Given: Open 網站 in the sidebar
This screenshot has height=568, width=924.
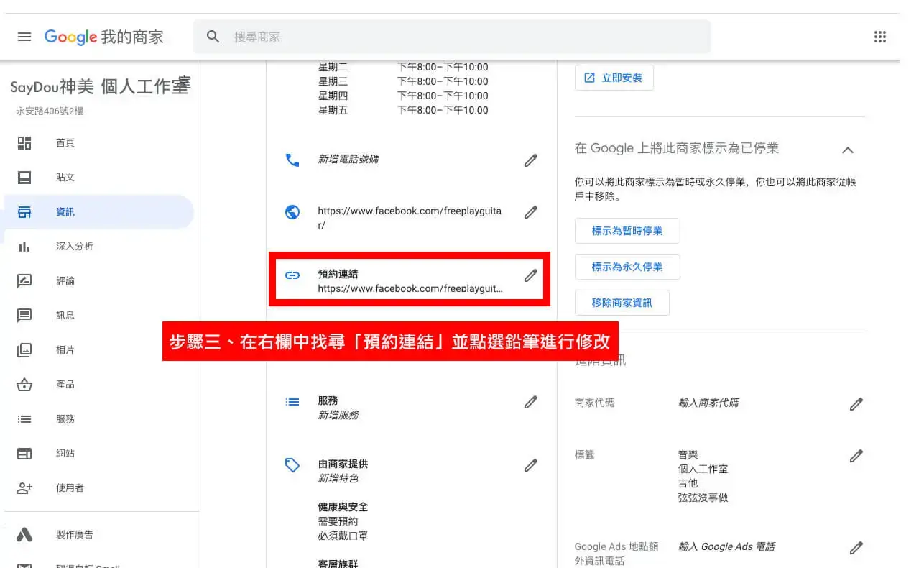Looking at the screenshot, I should coord(99,453).
